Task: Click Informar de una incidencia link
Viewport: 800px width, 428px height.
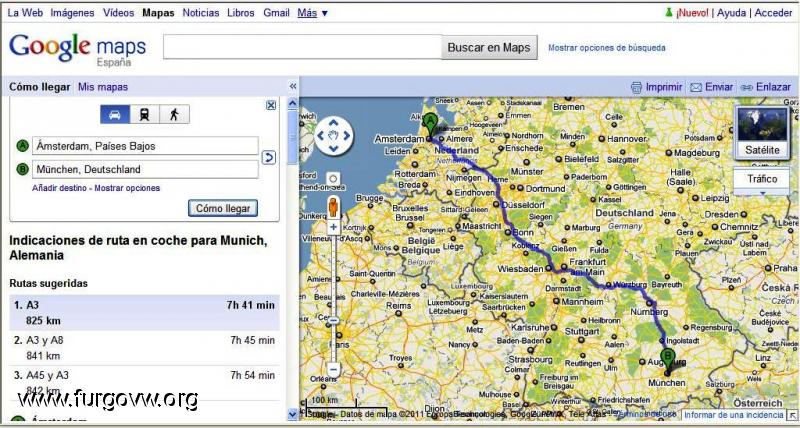Action: [x=733, y=415]
